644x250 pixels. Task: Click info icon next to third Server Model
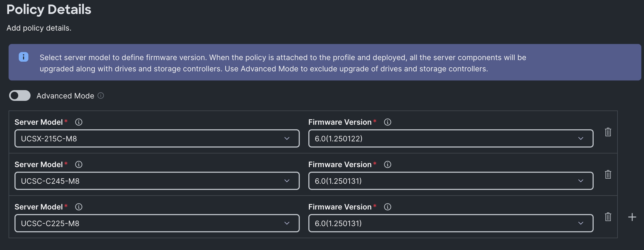point(78,207)
